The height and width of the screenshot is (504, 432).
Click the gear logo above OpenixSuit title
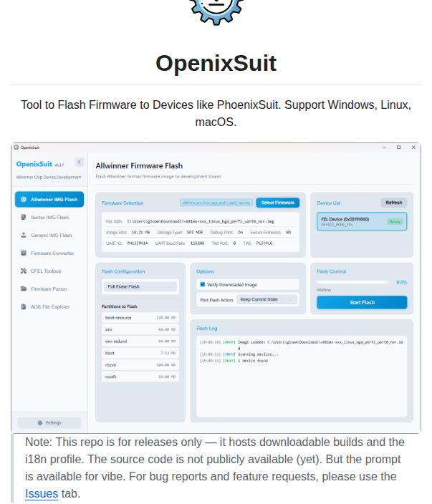[216, 11]
